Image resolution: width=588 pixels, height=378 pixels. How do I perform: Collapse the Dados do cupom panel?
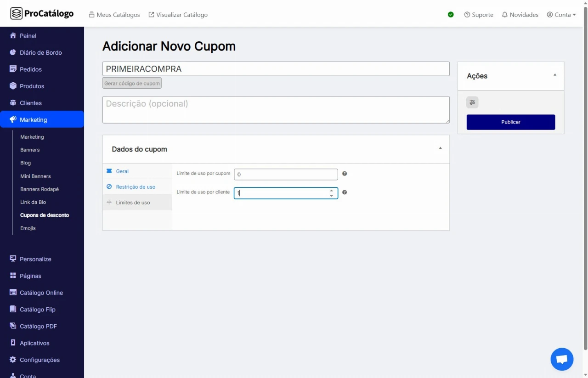coord(440,148)
